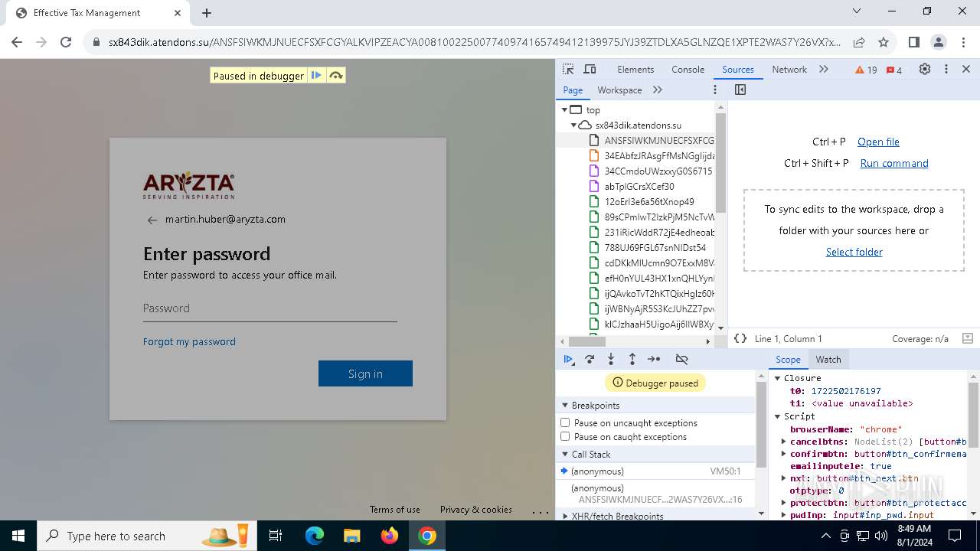Image resolution: width=980 pixels, height=551 pixels.
Task: Select the Scope tab
Action: tap(788, 359)
